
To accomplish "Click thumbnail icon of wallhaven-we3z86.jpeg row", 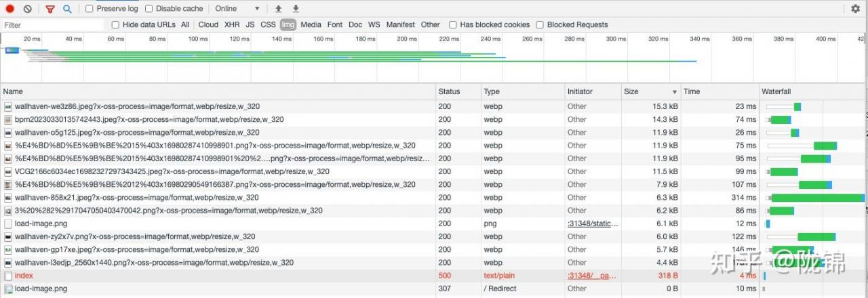I will (8, 106).
